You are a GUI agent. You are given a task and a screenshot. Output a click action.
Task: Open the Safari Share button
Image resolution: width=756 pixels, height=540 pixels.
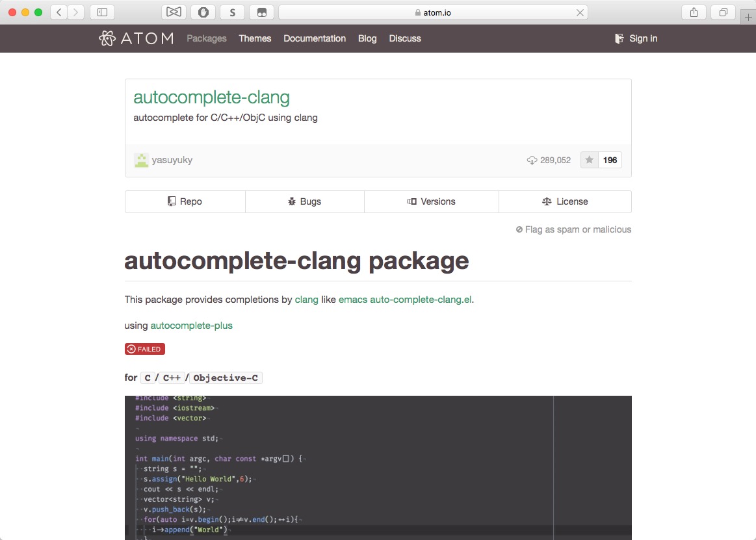[694, 12]
